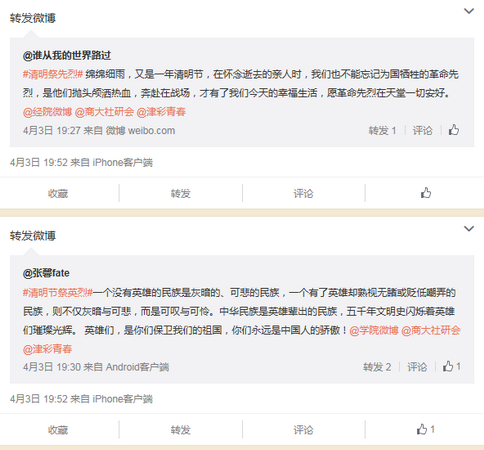Click 收藏 on the first post
This screenshot has width=484, height=450.
(58, 193)
